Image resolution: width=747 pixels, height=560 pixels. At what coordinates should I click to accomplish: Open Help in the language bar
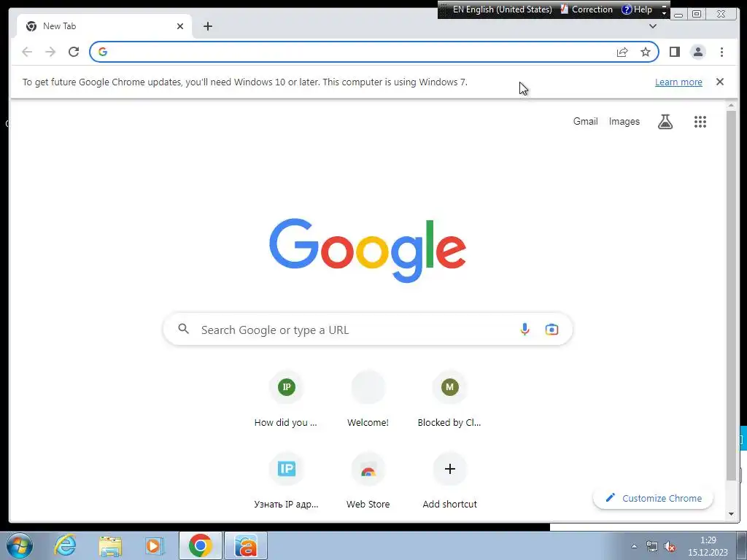(x=637, y=9)
